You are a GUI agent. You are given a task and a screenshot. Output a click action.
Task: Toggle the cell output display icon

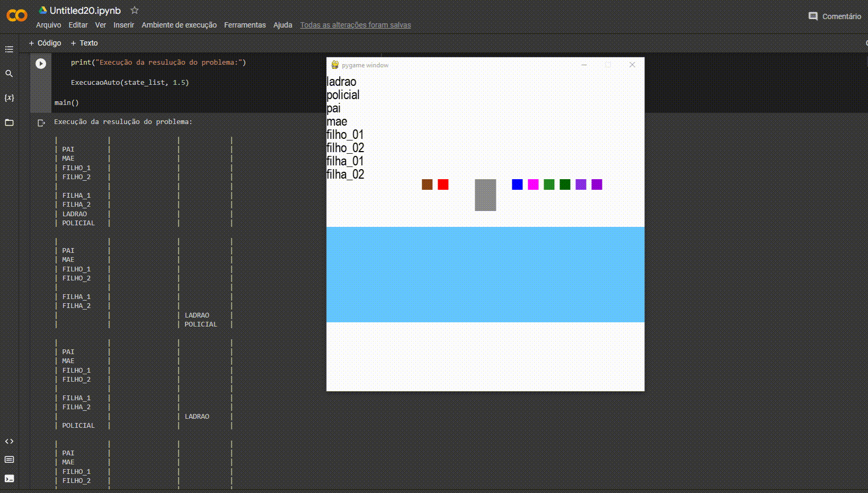pos(41,122)
